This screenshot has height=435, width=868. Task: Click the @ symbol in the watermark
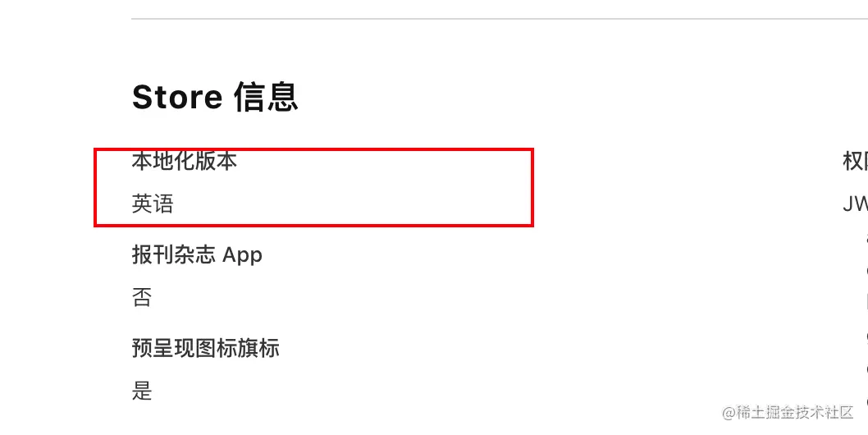(729, 413)
